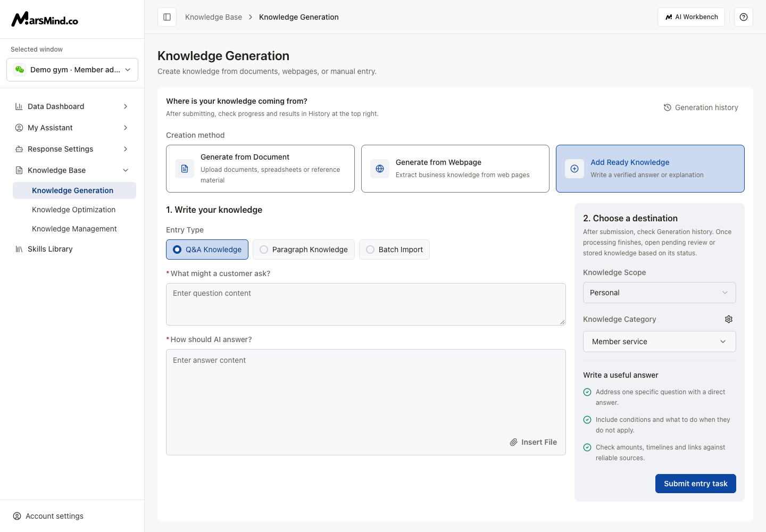The image size is (766, 532).
Task: Open the Knowledge Scope Personal dropdown
Action: click(x=660, y=293)
